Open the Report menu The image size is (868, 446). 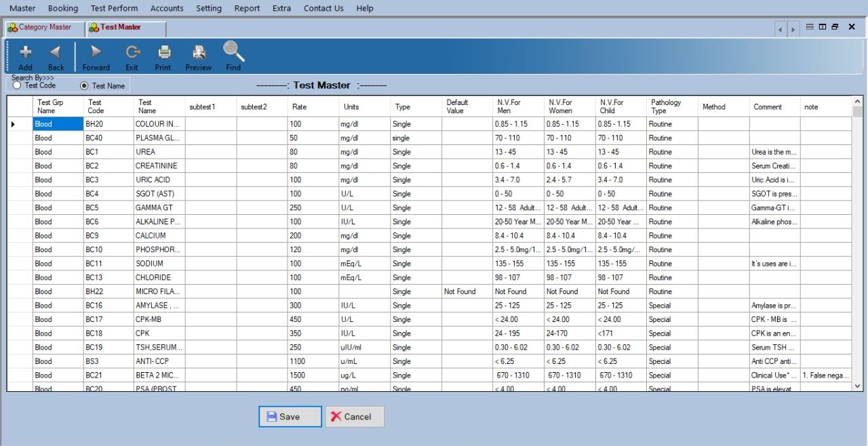pos(247,8)
